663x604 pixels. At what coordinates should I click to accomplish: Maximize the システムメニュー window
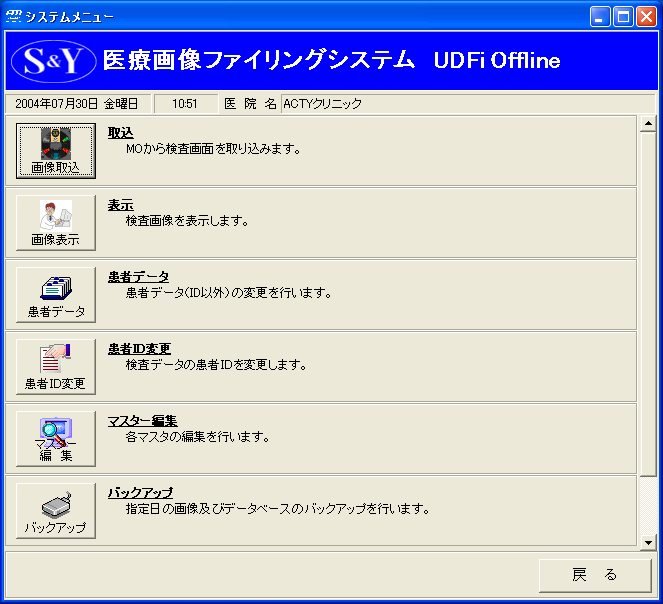tap(624, 16)
